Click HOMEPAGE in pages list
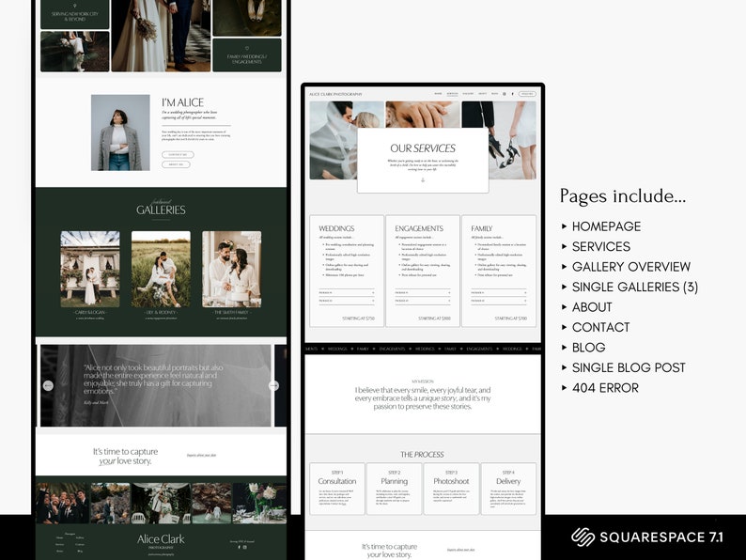746x560 pixels. (x=607, y=226)
